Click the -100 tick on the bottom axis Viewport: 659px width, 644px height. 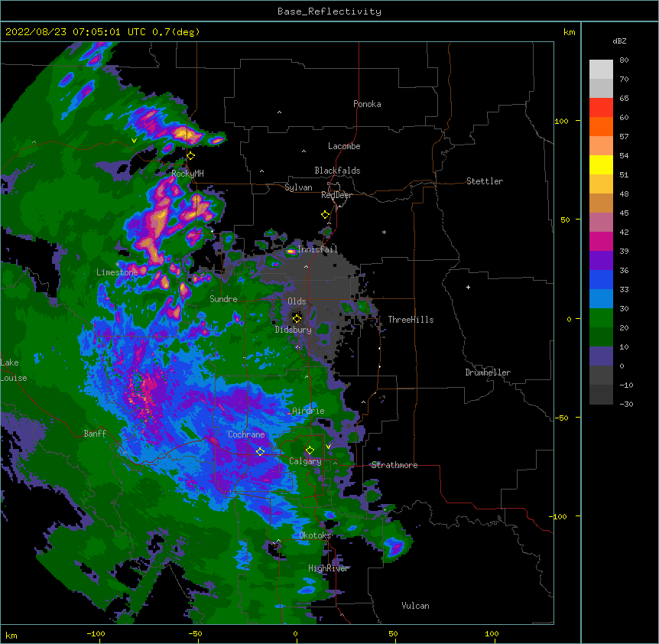click(96, 633)
